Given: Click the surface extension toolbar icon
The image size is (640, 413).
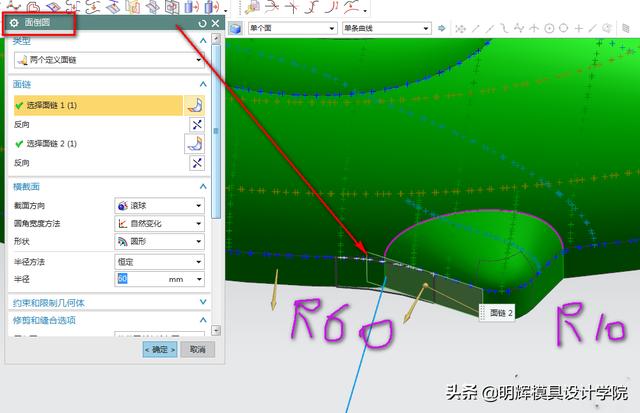Looking at the screenshot, I should click(113, 6).
